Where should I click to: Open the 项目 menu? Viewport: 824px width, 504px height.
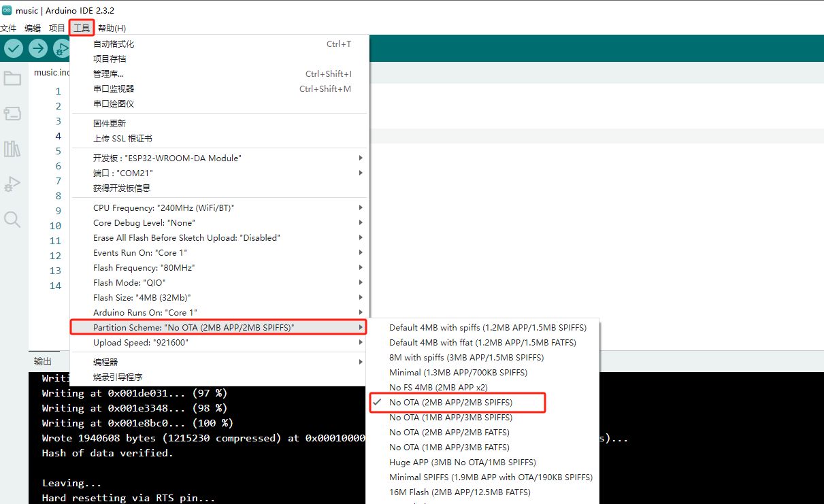[57, 28]
